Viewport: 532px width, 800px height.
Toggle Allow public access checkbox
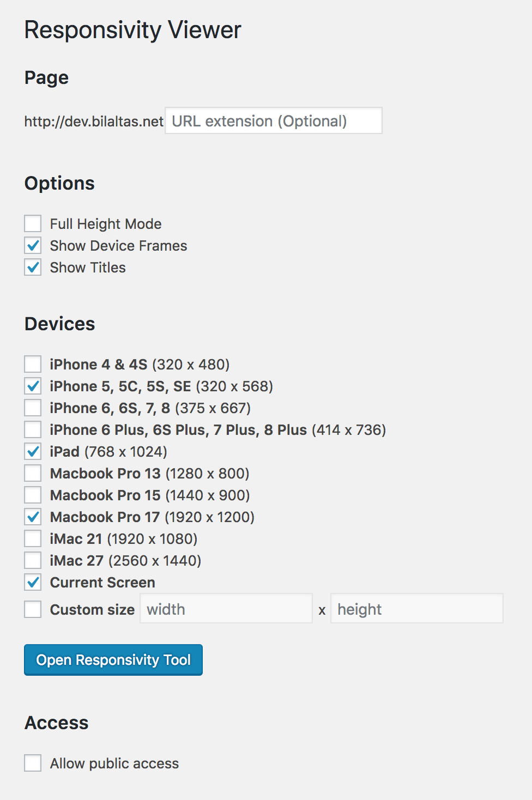[x=33, y=763]
